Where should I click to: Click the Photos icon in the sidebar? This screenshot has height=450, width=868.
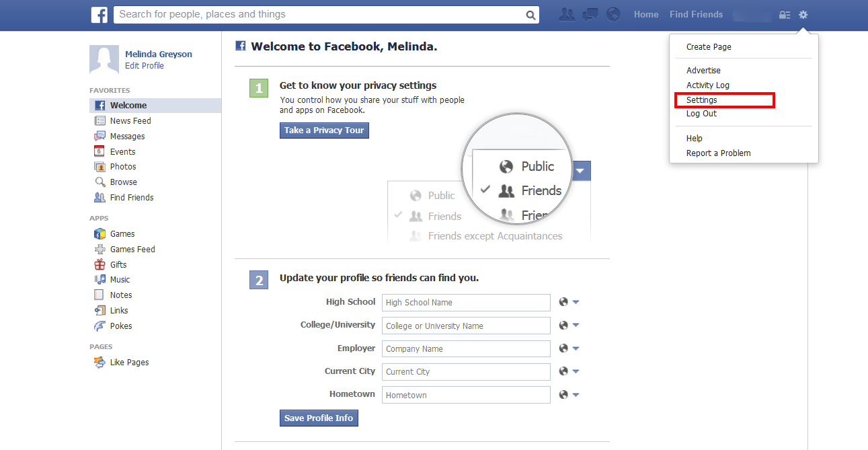[100, 167]
